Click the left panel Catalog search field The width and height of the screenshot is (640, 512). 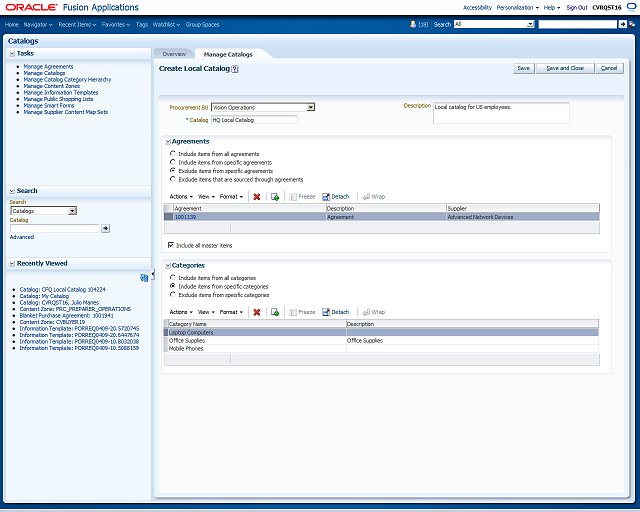pyautogui.click(x=55, y=228)
